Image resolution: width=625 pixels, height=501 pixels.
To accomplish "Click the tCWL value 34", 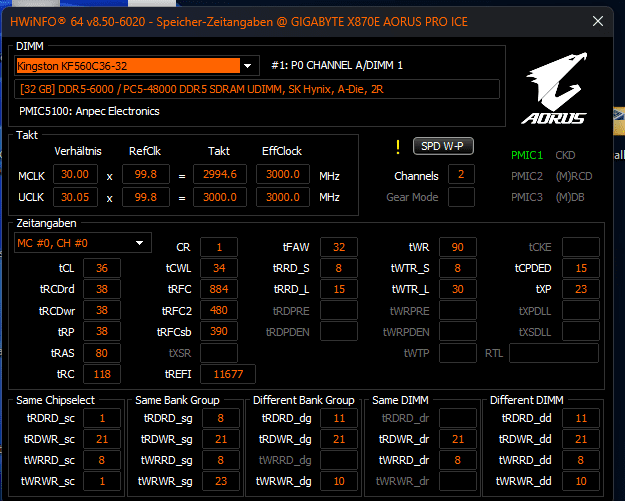I will point(219,268).
